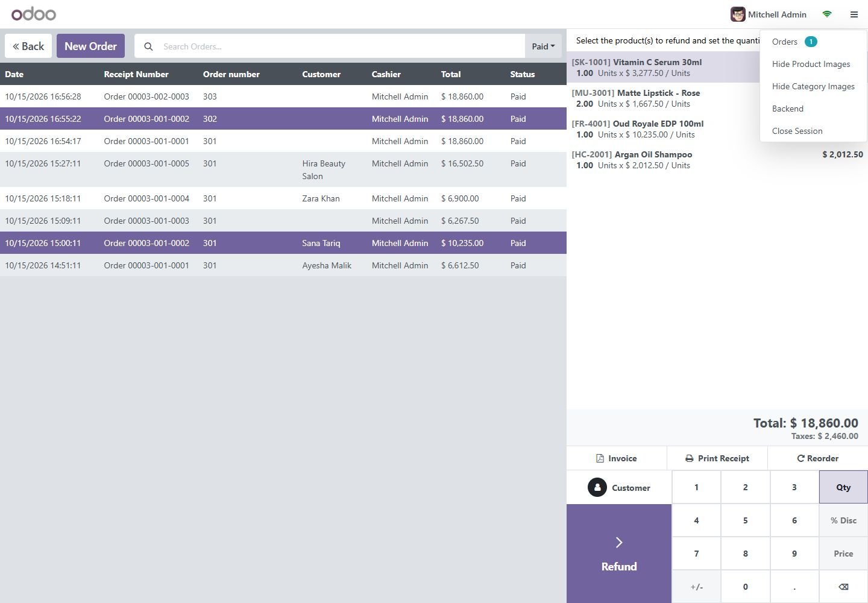Screen dimensions: 868x603
Task: Click the backspace key on numpad
Action: tap(843, 587)
